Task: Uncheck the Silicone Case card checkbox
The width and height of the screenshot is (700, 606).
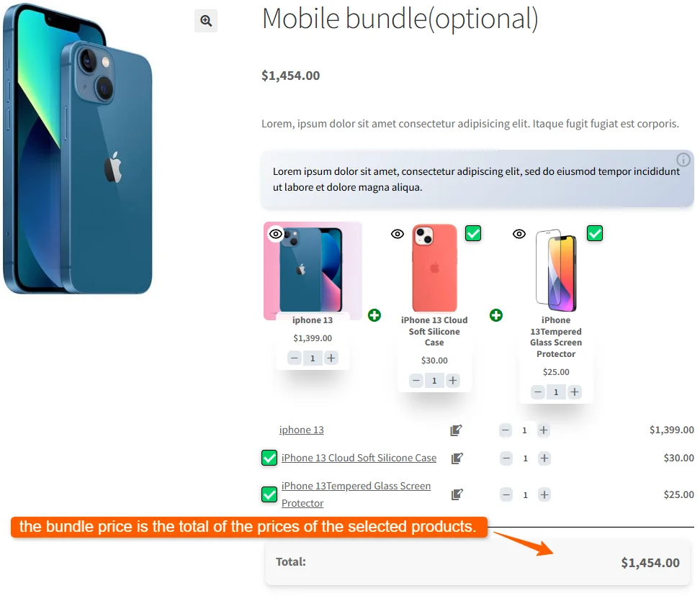Action: pyautogui.click(x=473, y=233)
